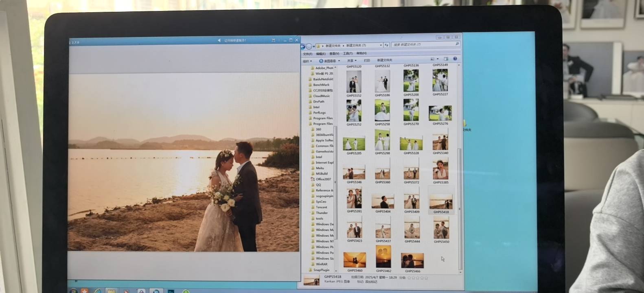Click the refresh icon beside address bar
This screenshot has width=644, height=293.
(387, 45)
